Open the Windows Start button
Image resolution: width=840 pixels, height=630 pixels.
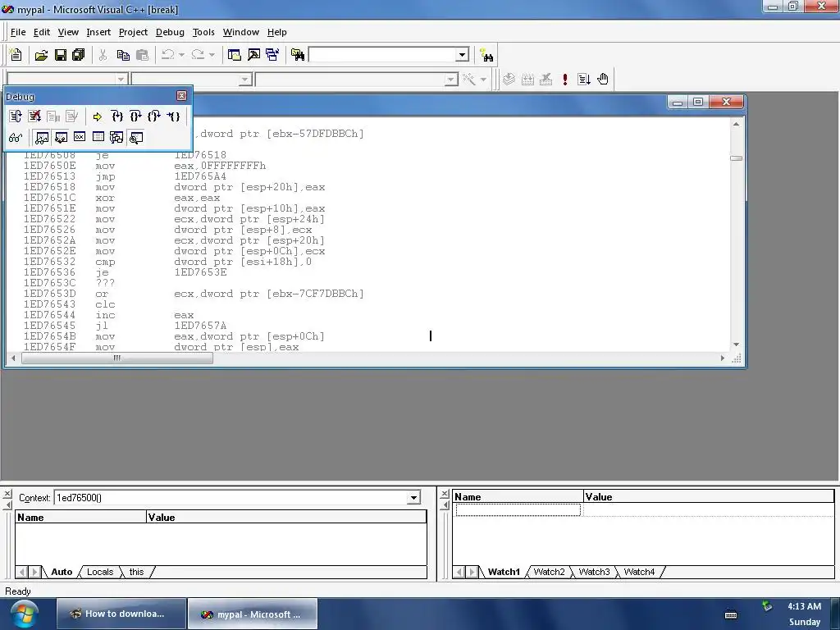coord(24,614)
